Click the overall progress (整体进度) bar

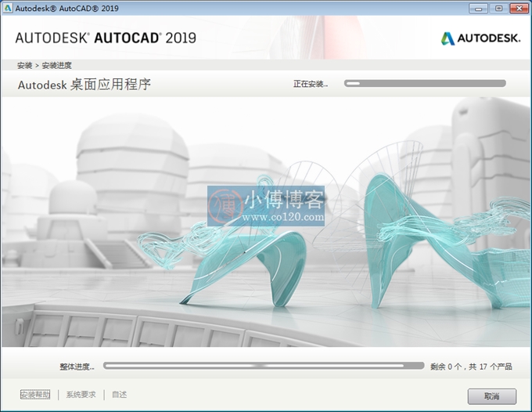click(x=264, y=366)
